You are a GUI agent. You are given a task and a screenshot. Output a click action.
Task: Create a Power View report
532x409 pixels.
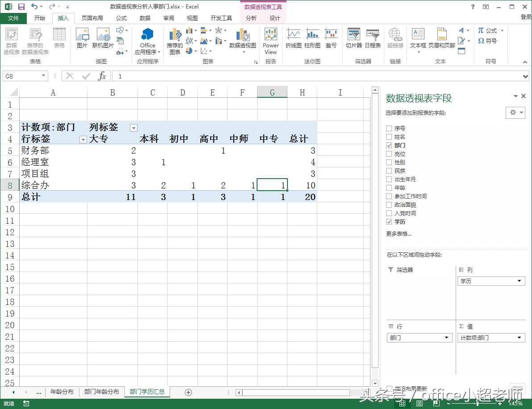pos(270,40)
